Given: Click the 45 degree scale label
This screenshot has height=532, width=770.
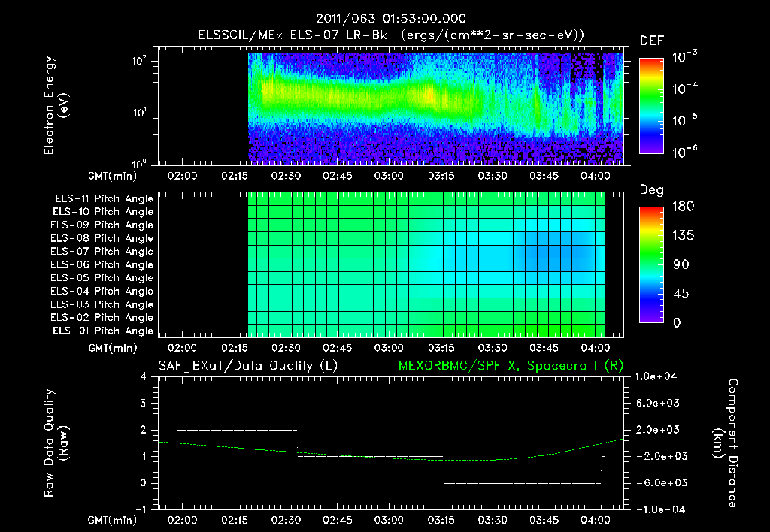Looking at the screenshot, I should pos(681,294).
